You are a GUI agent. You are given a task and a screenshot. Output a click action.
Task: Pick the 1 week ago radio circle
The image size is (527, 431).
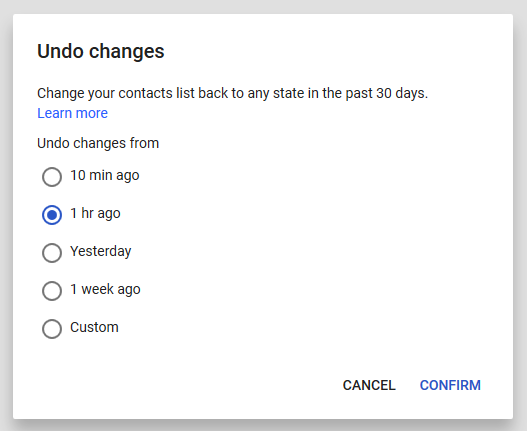pos(52,290)
